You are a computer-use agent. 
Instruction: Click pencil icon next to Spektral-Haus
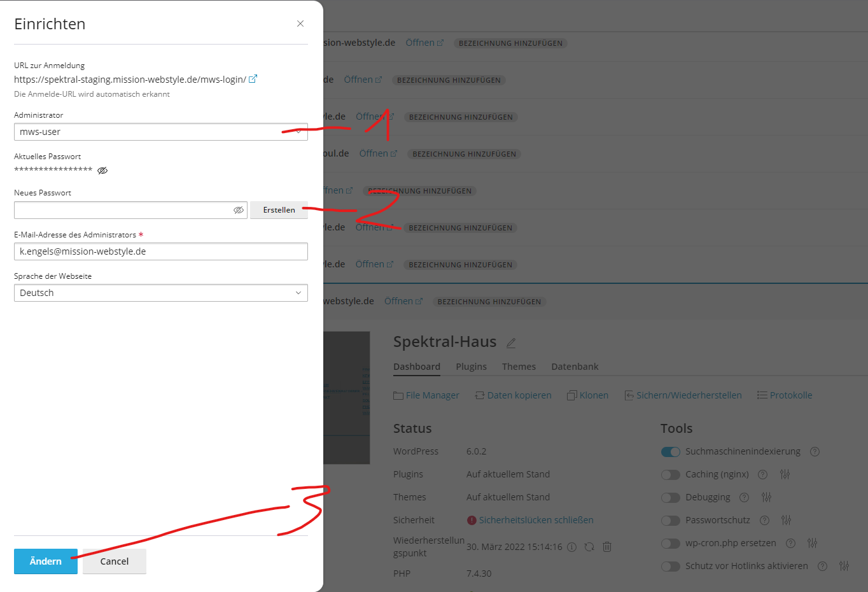(511, 343)
